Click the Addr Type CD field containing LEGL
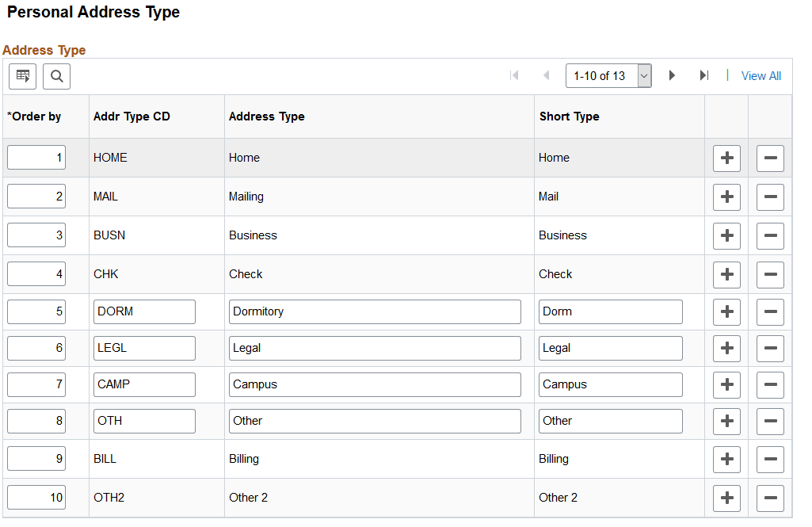Viewport: 812px width, 527px height. 144,348
